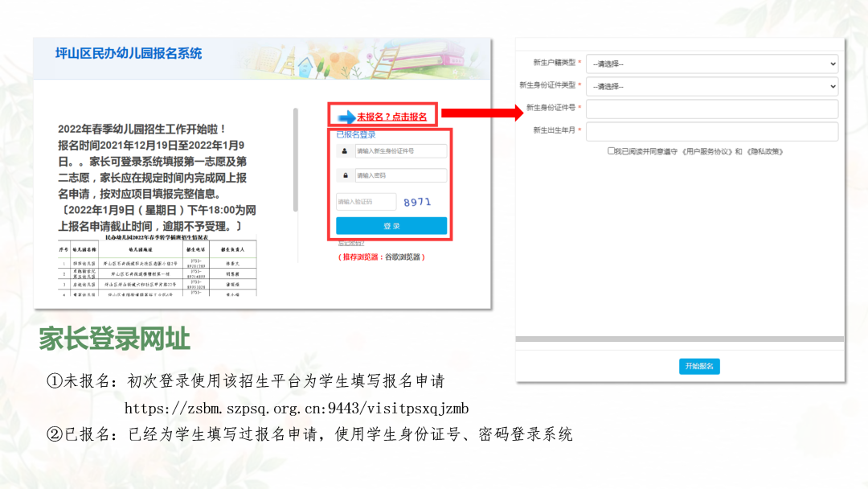Screen dimensions: 868x489
Task: Click the user icon beside the ID number field
Action: [345, 151]
